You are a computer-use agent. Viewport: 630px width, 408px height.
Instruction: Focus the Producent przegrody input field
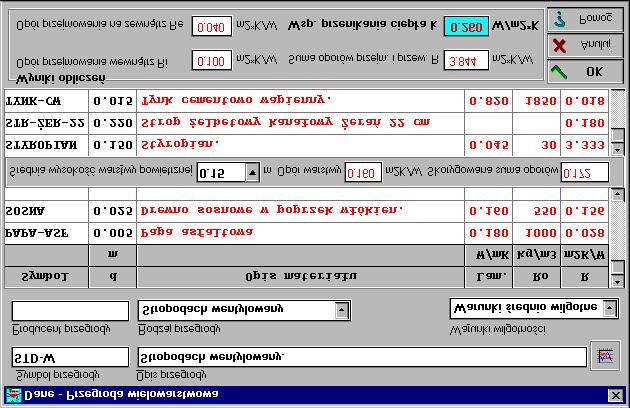70,311
